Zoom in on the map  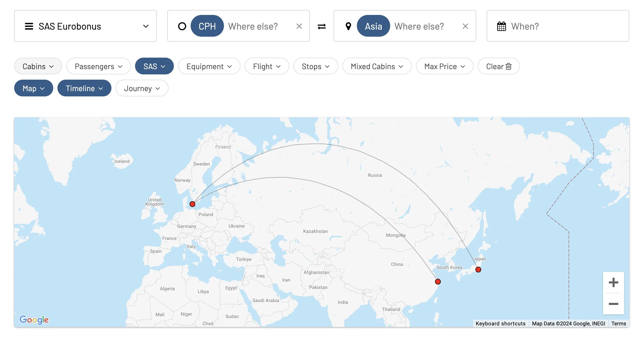pos(613,282)
